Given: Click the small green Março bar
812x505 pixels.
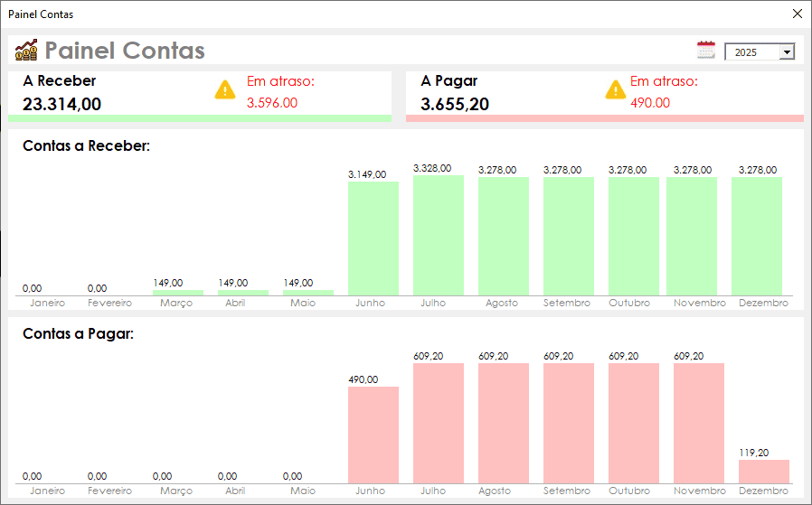Looking at the screenshot, I should click(x=178, y=293).
